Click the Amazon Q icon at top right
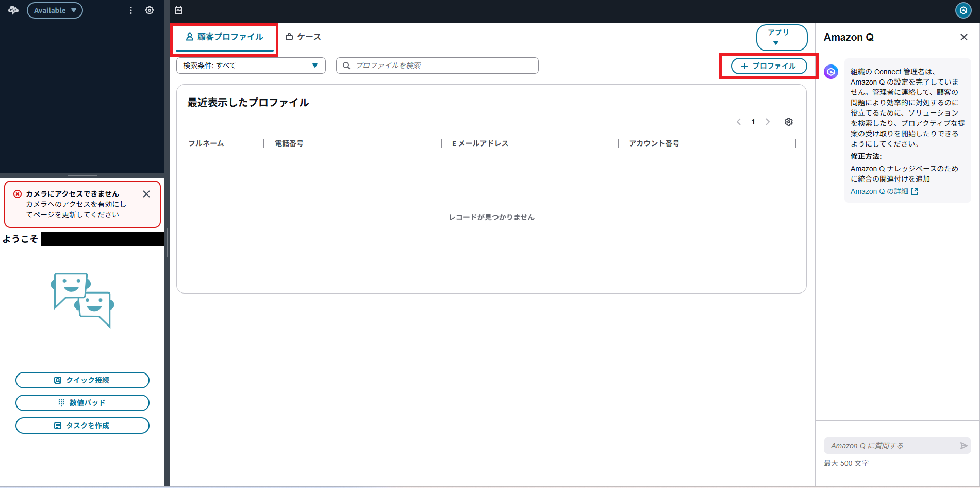980x488 pixels. (963, 10)
